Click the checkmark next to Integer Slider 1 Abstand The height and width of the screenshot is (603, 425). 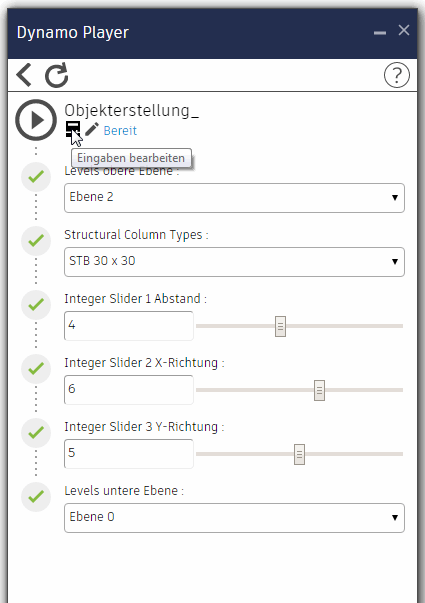(x=36, y=305)
